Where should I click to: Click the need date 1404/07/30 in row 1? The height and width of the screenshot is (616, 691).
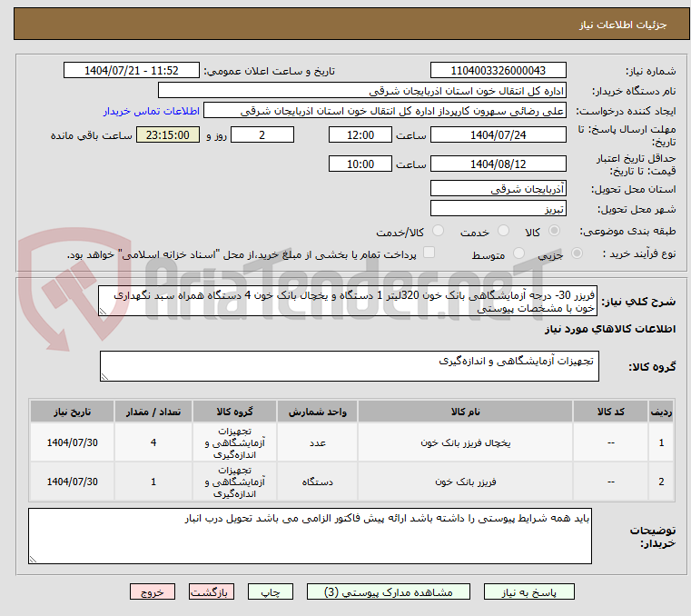(x=73, y=442)
